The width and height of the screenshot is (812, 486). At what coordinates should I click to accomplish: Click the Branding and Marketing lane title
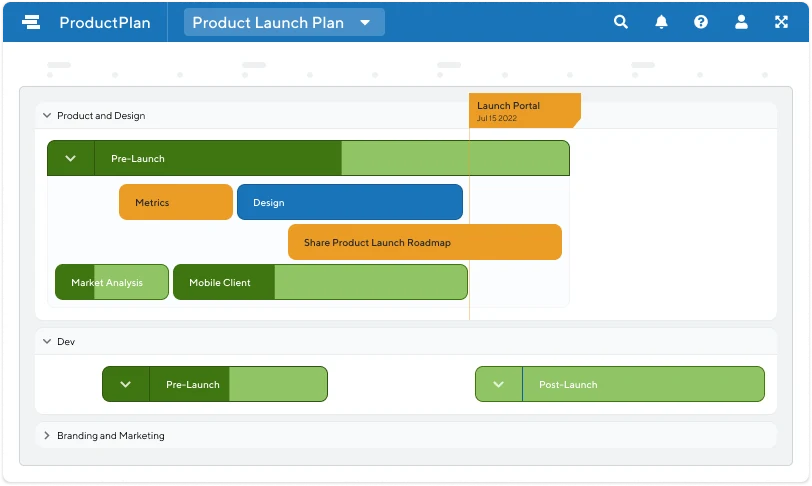click(111, 436)
